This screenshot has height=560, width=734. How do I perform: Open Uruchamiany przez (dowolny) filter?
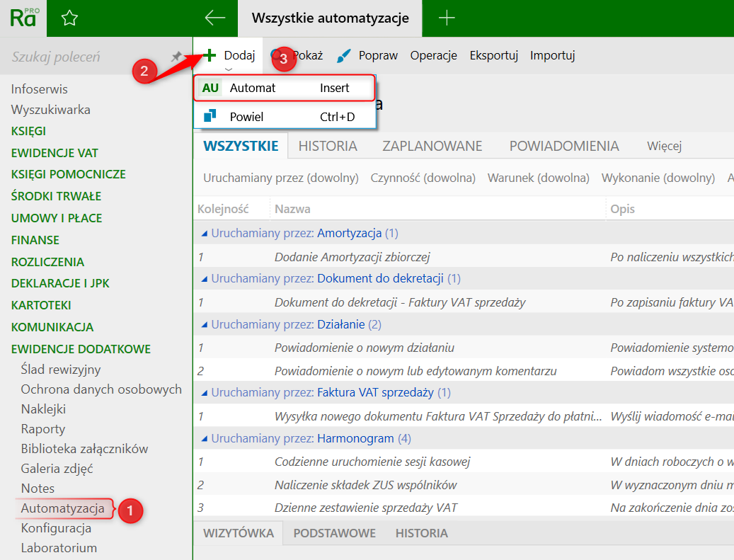[281, 178]
